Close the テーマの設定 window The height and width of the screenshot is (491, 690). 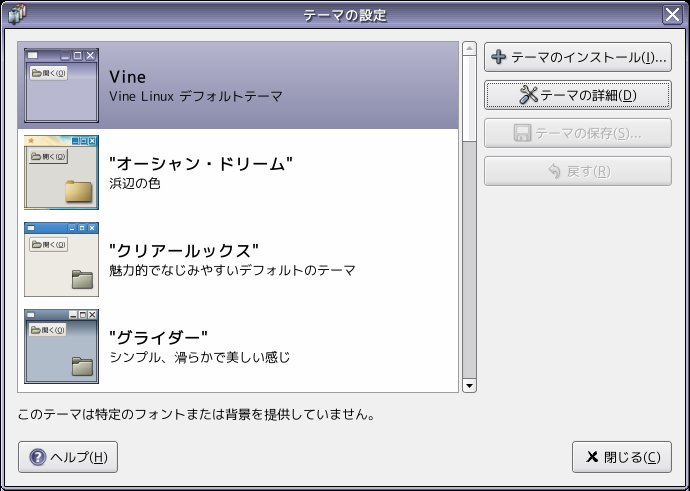point(672,15)
